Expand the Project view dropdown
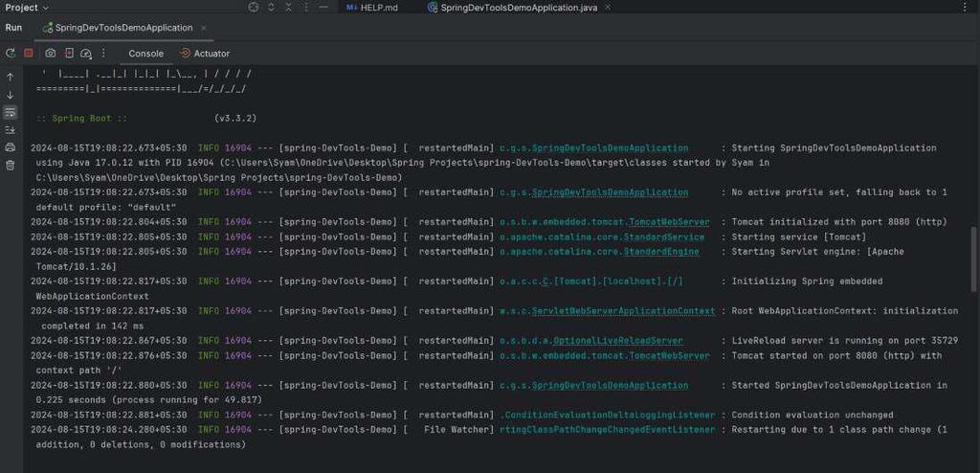Viewport: 980px width, 473px height. tap(27, 8)
